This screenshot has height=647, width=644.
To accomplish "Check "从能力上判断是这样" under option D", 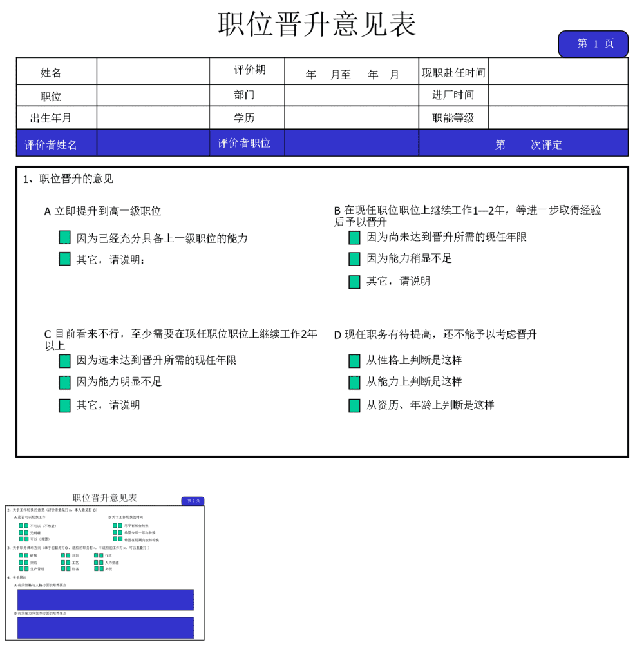I will click(354, 382).
